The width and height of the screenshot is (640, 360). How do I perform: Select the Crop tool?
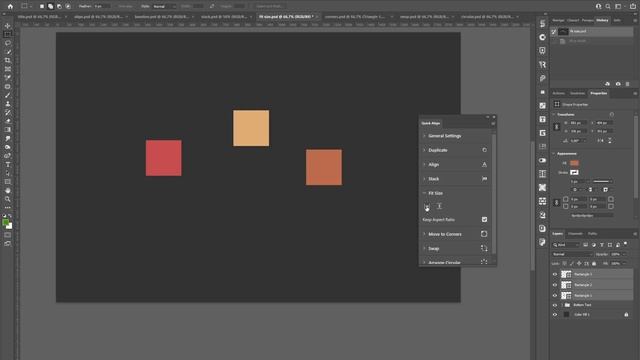(7, 60)
